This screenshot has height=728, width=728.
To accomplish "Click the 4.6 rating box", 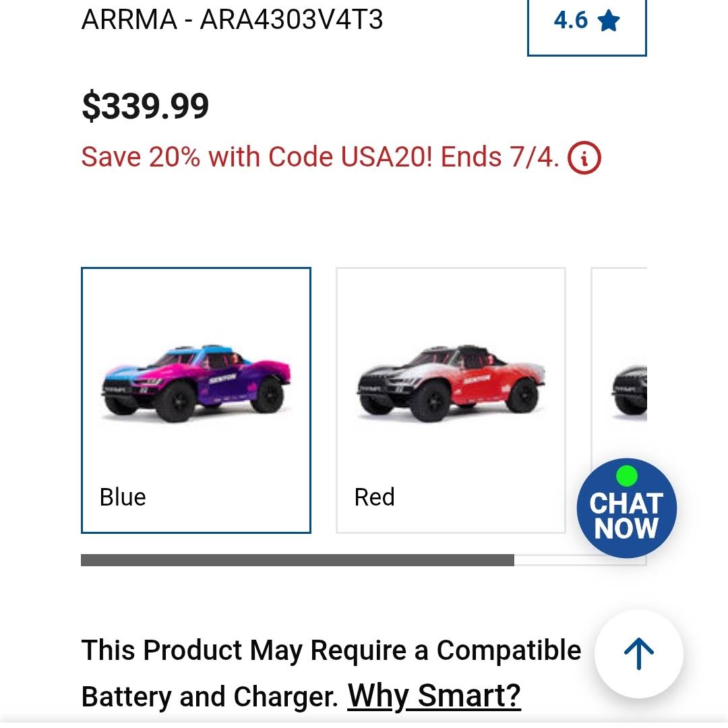I will [x=587, y=26].
